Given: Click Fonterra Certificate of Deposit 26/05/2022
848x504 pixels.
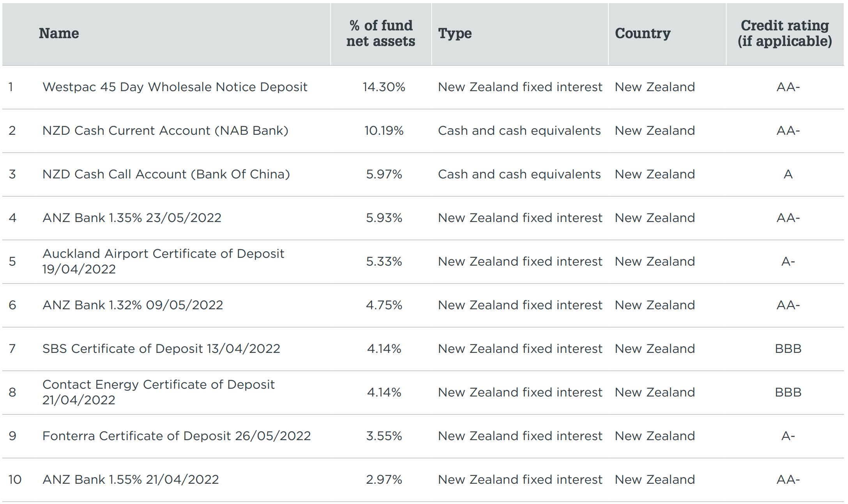Looking at the screenshot, I should click(177, 436).
